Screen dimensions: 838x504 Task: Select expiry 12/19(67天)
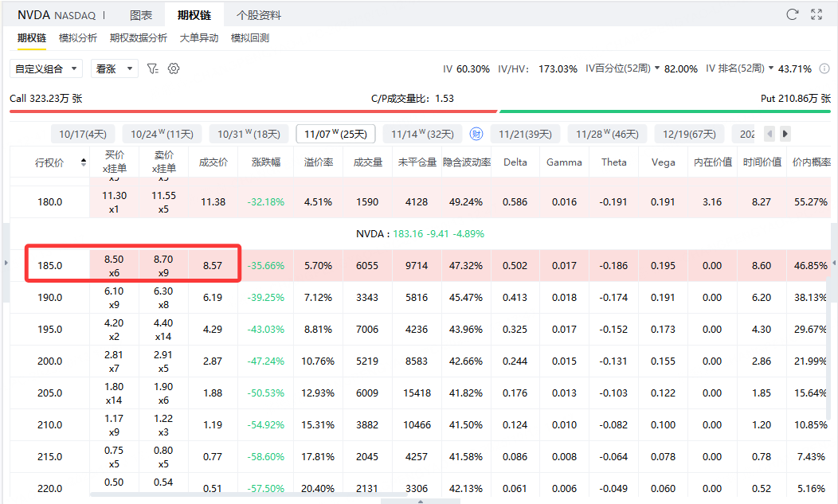[x=689, y=134]
